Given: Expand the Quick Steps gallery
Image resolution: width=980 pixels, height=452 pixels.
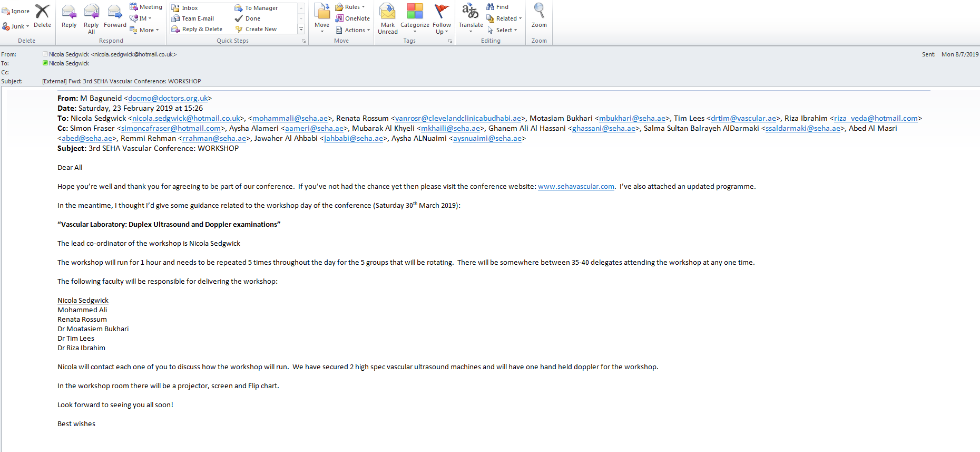Looking at the screenshot, I should tap(301, 30).
